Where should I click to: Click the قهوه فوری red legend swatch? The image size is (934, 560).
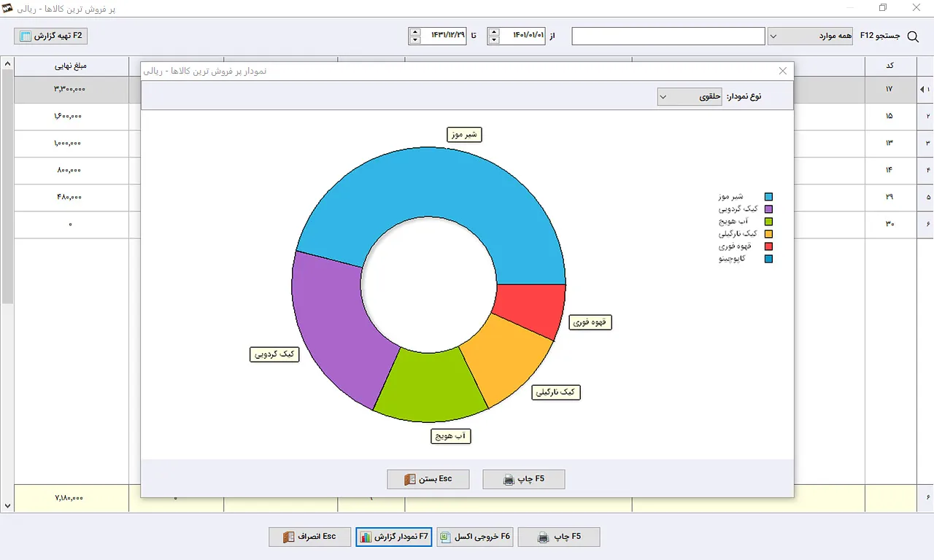click(x=768, y=246)
